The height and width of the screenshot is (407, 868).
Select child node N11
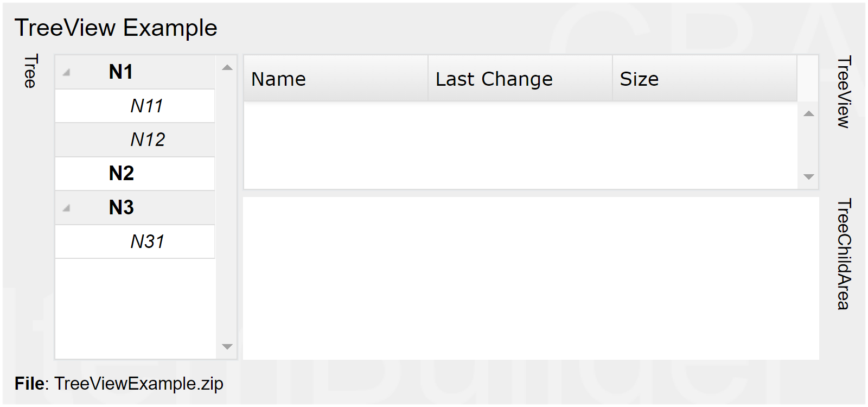(146, 106)
